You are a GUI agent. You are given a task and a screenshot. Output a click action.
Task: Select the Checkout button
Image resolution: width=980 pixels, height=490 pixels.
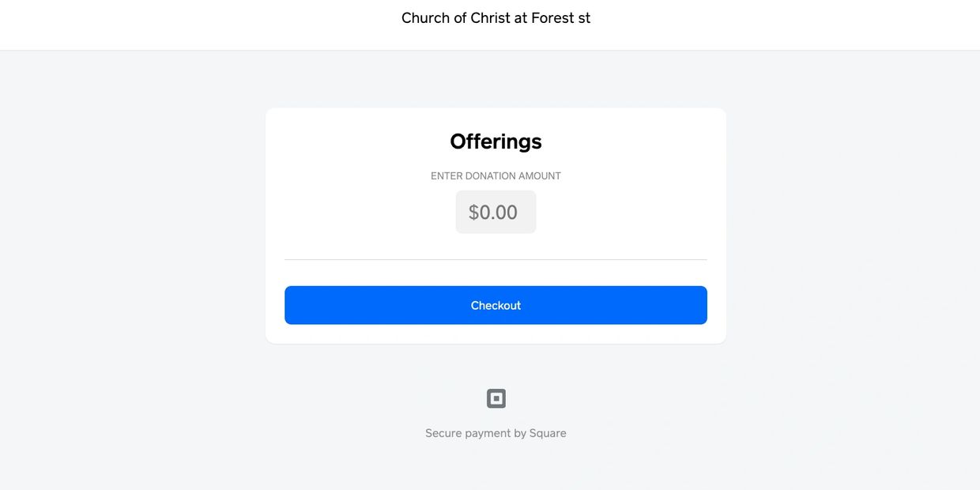[x=496, y=305]
